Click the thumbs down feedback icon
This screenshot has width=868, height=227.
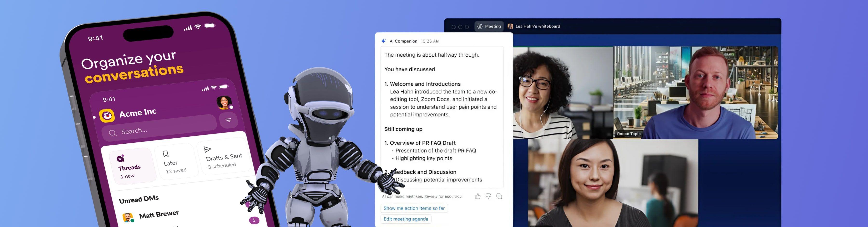(488, 196)
